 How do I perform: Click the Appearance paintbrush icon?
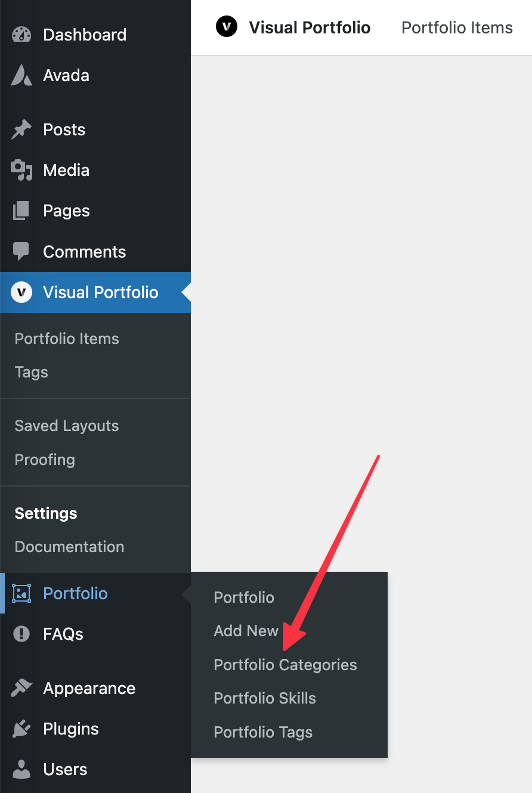pyautogui.click(x=21, y=688)
